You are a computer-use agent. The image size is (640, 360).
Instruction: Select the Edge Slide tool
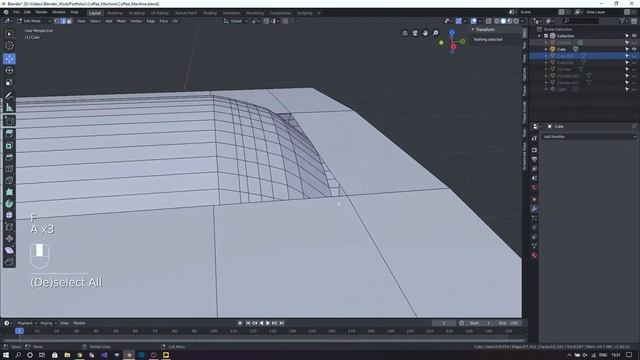tap(9, 227)
